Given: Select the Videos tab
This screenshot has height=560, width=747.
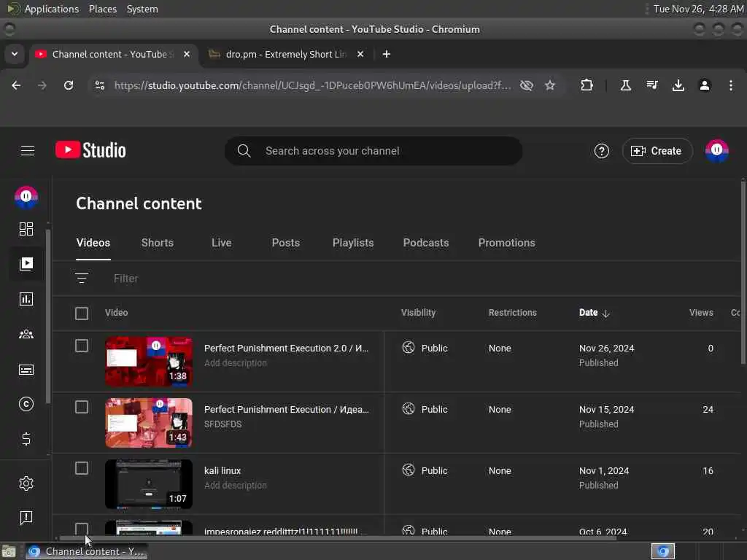Looking at the screenshot, I should (x=93, y=243).
